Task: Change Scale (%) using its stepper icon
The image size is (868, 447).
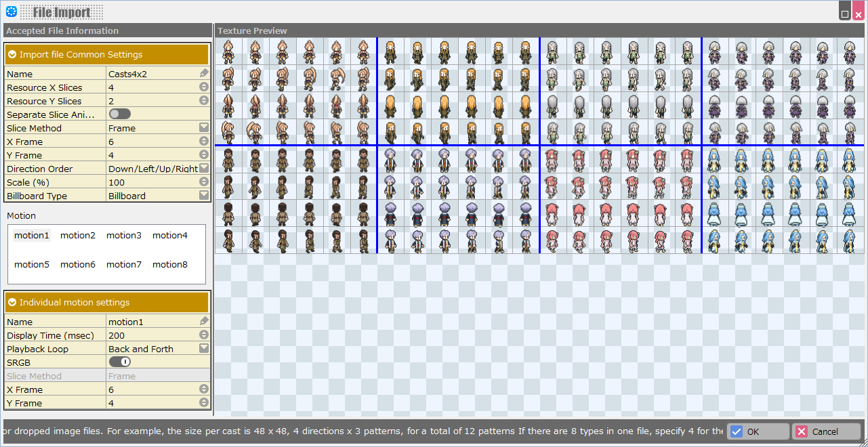Action: click(x=204, y=182)
